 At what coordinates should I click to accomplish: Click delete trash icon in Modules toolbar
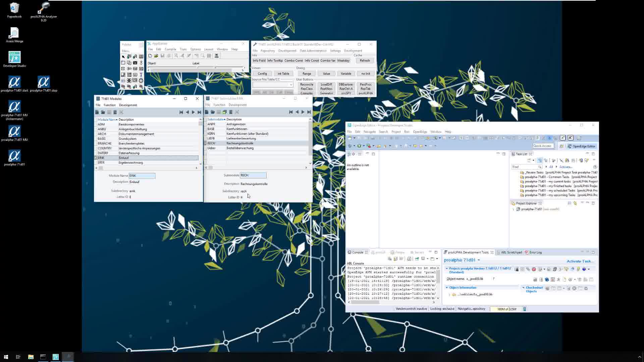coord(115,112)
